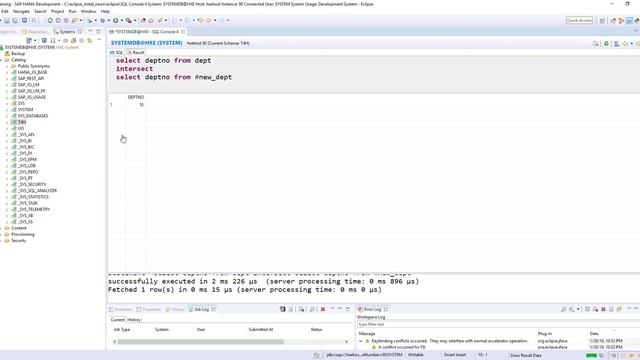The image size is (640, 360).
Task: Expand the Catalog folder node
Action: [2, 60]
